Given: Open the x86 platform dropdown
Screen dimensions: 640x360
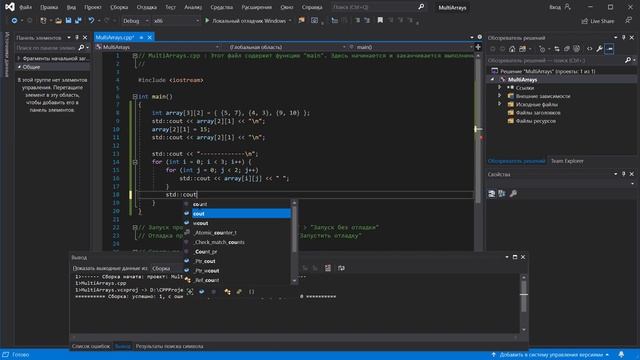Looking at the screenshot, I should 176,21.
